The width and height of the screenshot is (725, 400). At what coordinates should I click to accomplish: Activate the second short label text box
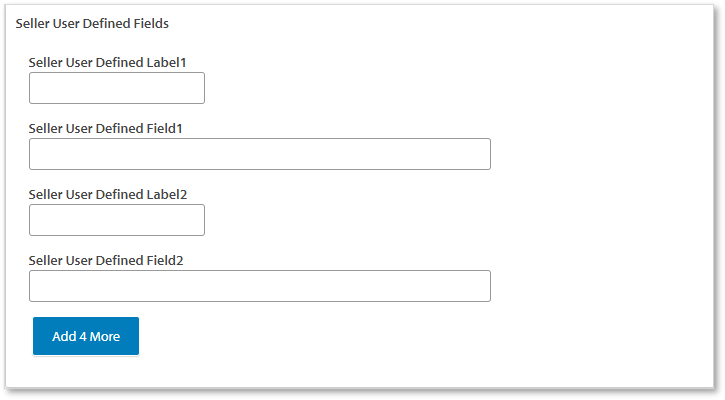(117, 220)
